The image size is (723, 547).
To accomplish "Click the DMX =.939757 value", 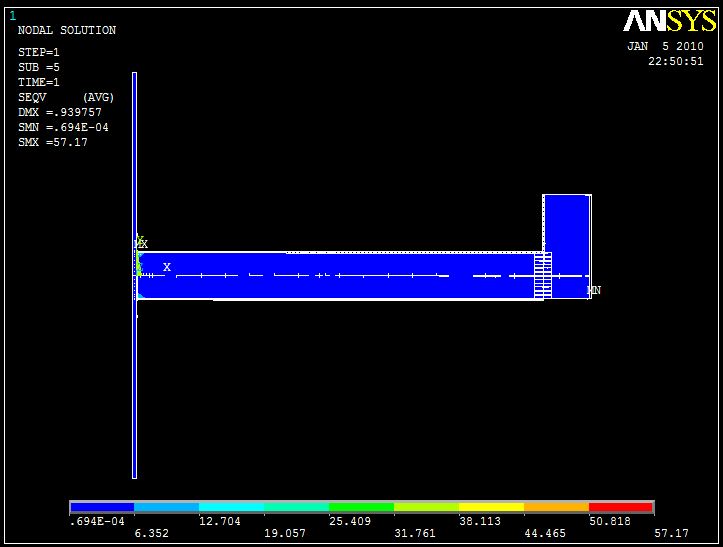I will pos(60,112).
